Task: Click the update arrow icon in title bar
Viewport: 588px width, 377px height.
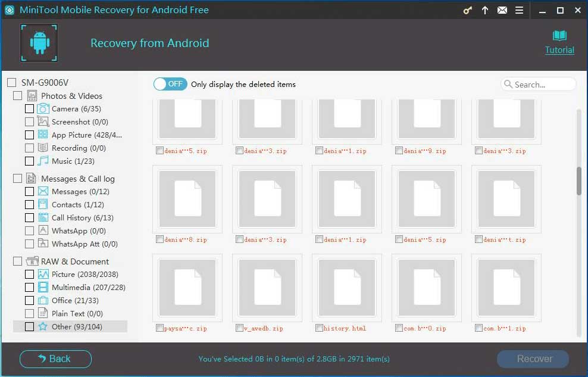Action: click(x=484, y=10)
